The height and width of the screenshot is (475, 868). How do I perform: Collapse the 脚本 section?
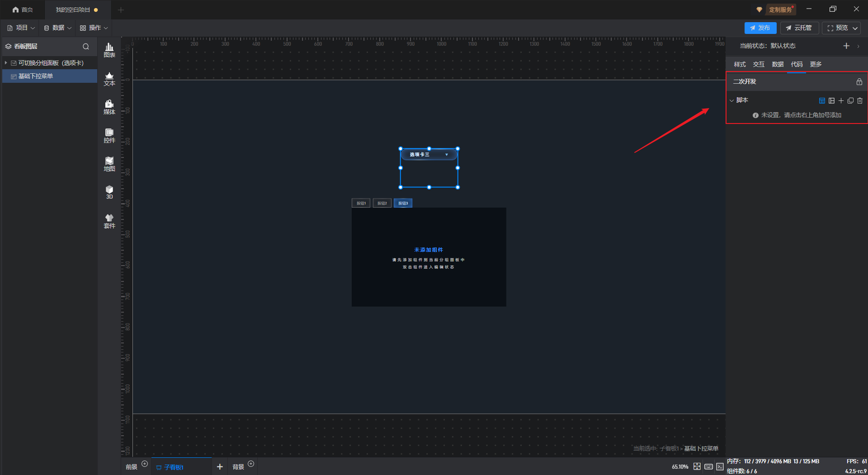(x=732, y=100)
